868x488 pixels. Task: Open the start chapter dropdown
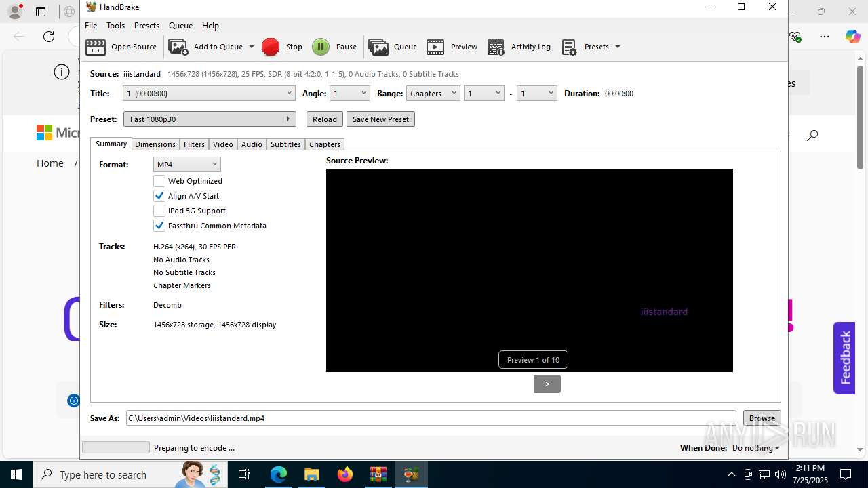(484, 94)
